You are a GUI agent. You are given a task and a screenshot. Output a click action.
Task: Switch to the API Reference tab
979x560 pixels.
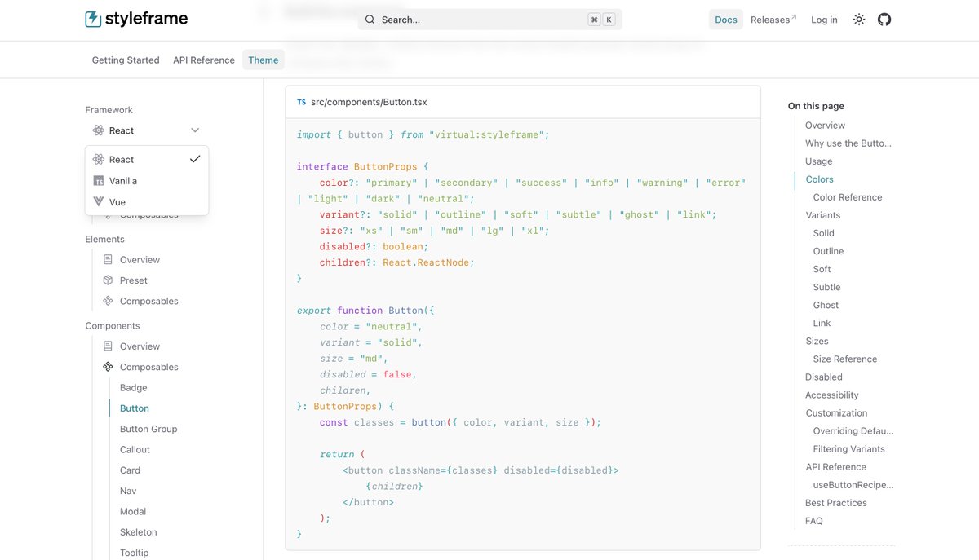point(204,60)
